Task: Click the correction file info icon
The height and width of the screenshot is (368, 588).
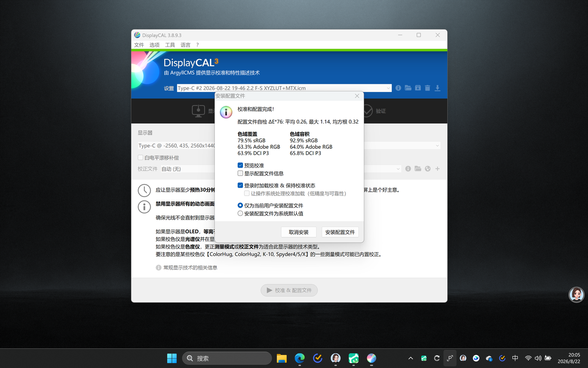Action: pos(408,168)
